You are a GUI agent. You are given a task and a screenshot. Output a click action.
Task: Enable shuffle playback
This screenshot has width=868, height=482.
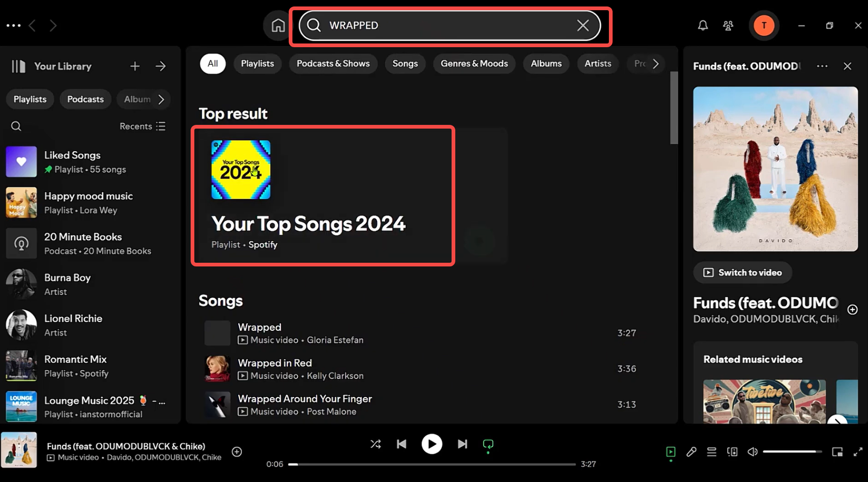(376, 444)
